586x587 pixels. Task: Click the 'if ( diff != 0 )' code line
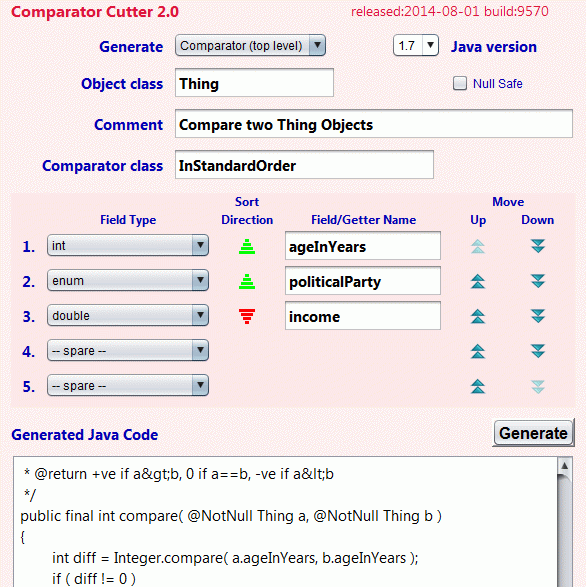coord(94,579)
